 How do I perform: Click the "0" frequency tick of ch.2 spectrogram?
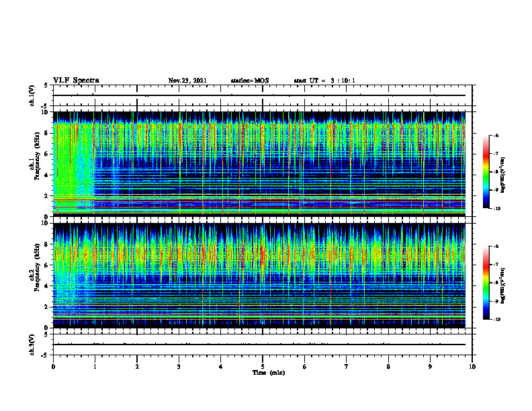46,328
